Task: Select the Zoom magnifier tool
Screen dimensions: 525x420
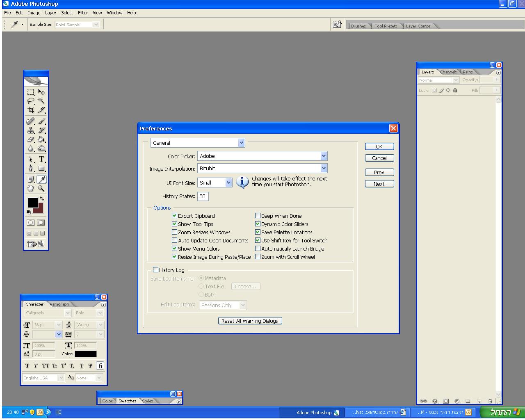Action: [x=41, y=188]
